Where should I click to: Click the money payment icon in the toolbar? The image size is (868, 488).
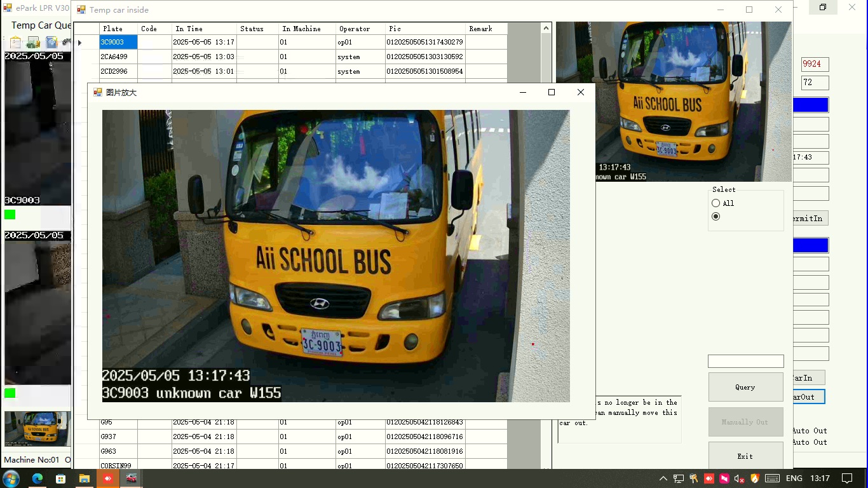click(33, 43)
